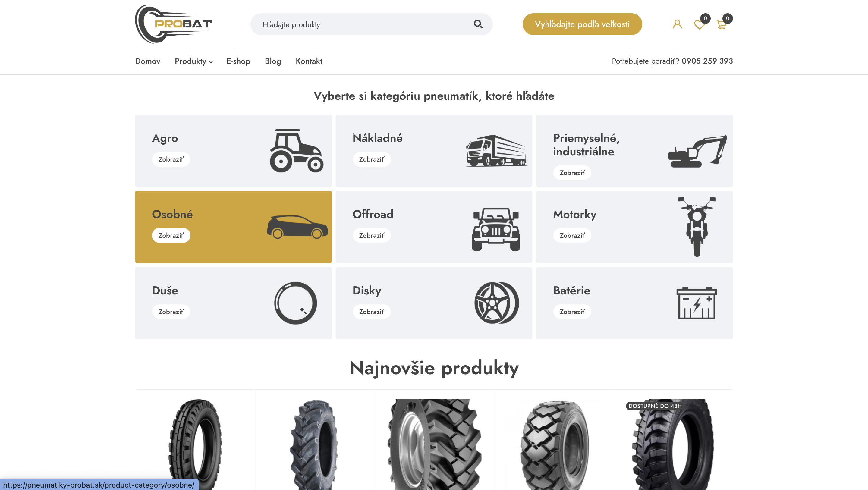Click the Disky wheel rim icon
Image resolution: width=868 pixels, height=490 pixels.
click(496, 303)
